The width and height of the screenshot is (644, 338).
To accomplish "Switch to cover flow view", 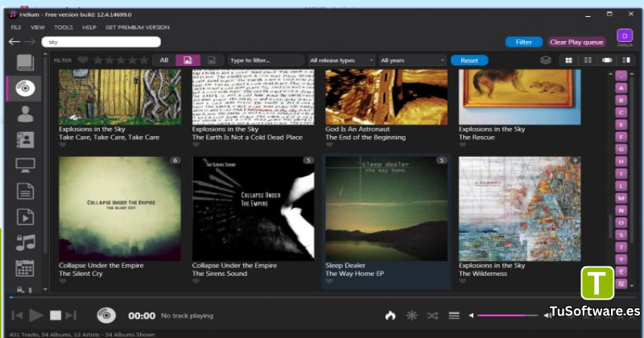I will [607, 60].
